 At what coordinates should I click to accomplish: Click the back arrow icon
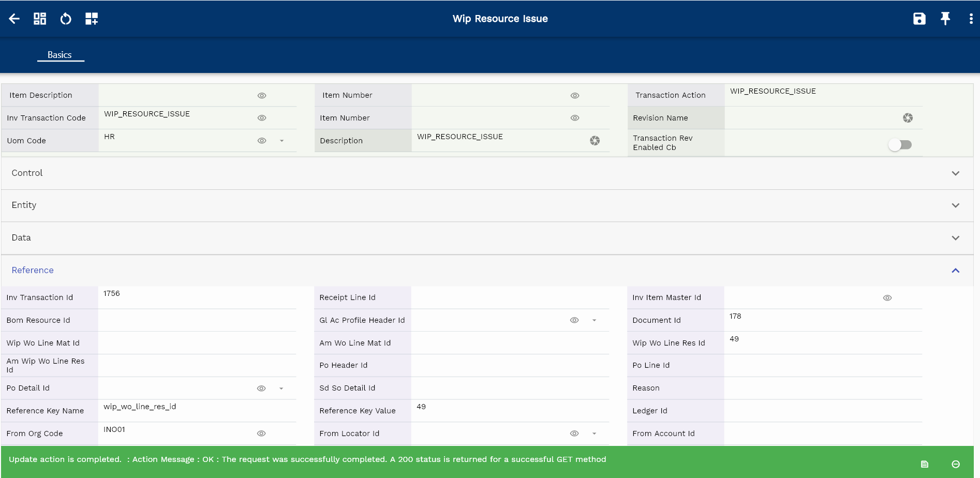click(14, 19)
